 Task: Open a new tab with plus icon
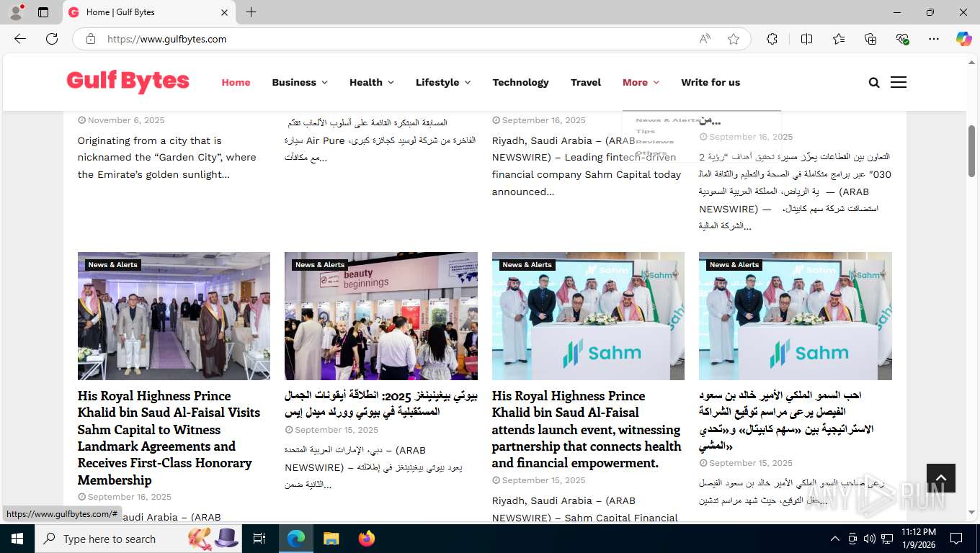251,12
